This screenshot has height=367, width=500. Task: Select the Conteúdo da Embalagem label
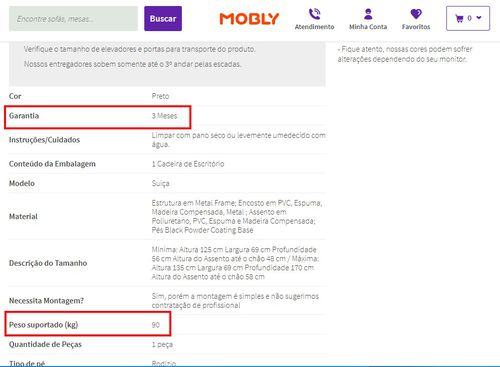52,164
